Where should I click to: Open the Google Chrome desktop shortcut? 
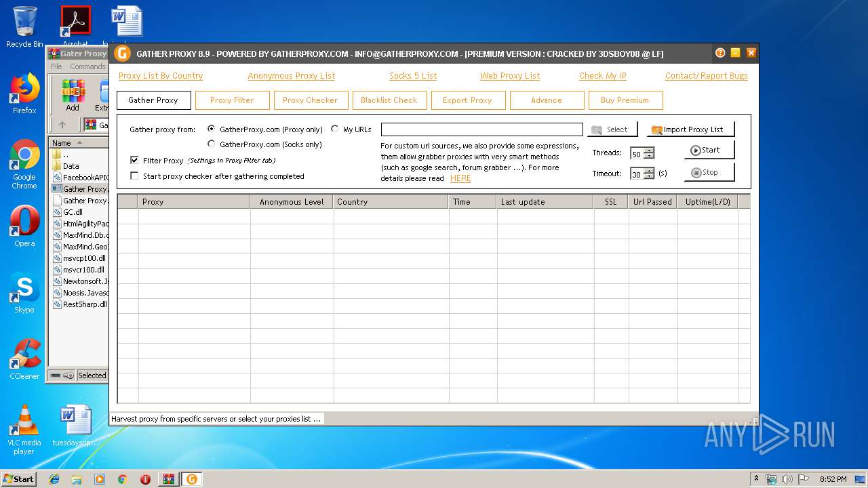(24, 165)
